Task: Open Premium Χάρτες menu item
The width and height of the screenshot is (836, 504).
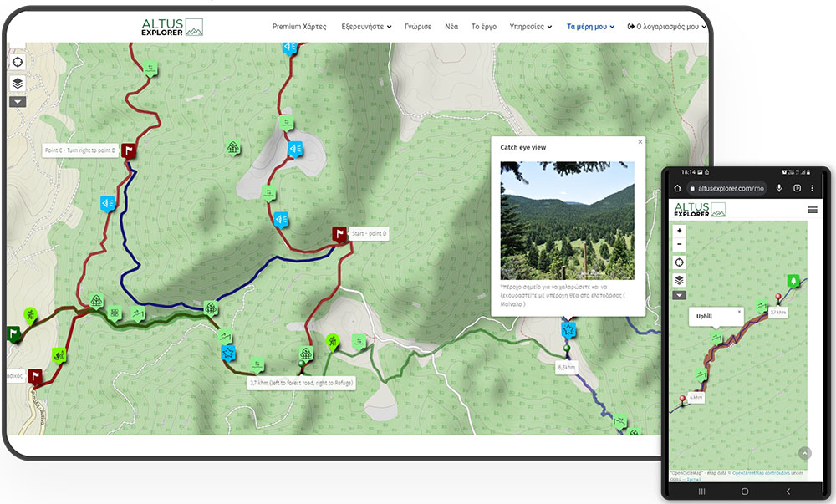Action: 299,27
